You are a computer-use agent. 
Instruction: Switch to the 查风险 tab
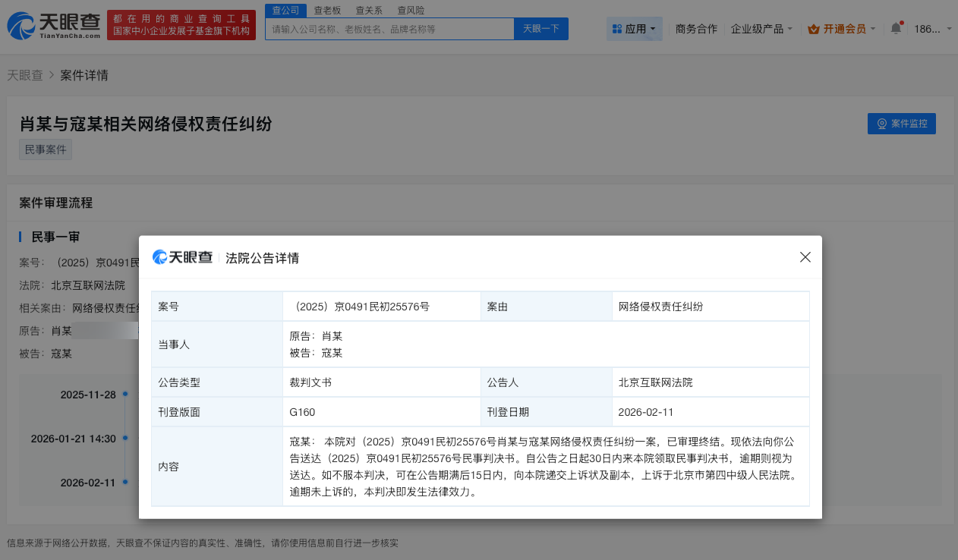click(410, 10)
